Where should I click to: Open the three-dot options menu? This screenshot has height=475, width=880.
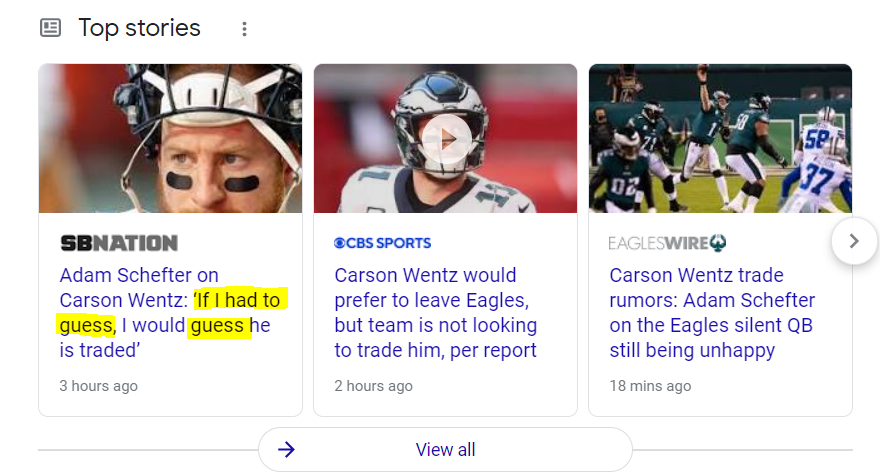(244, 29)
